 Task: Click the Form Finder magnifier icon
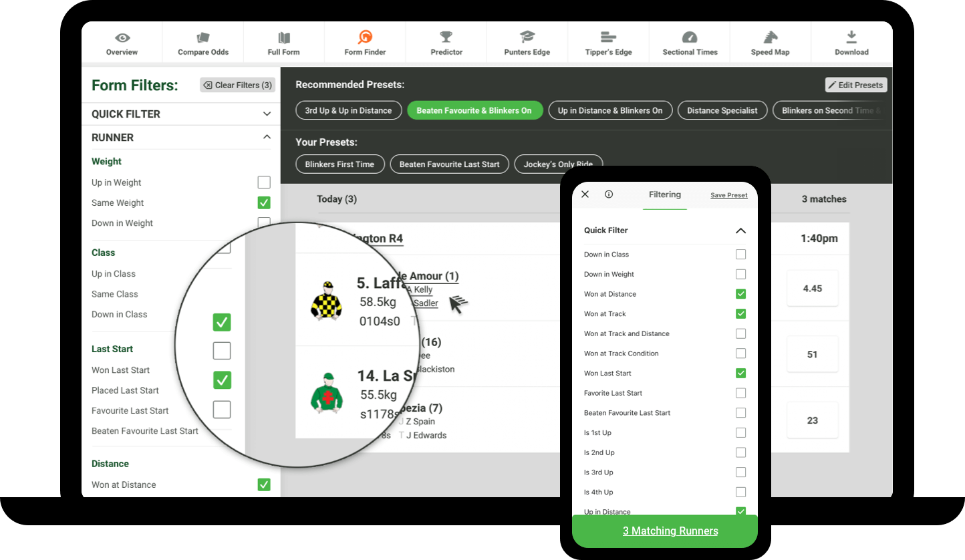coord(365,37)
